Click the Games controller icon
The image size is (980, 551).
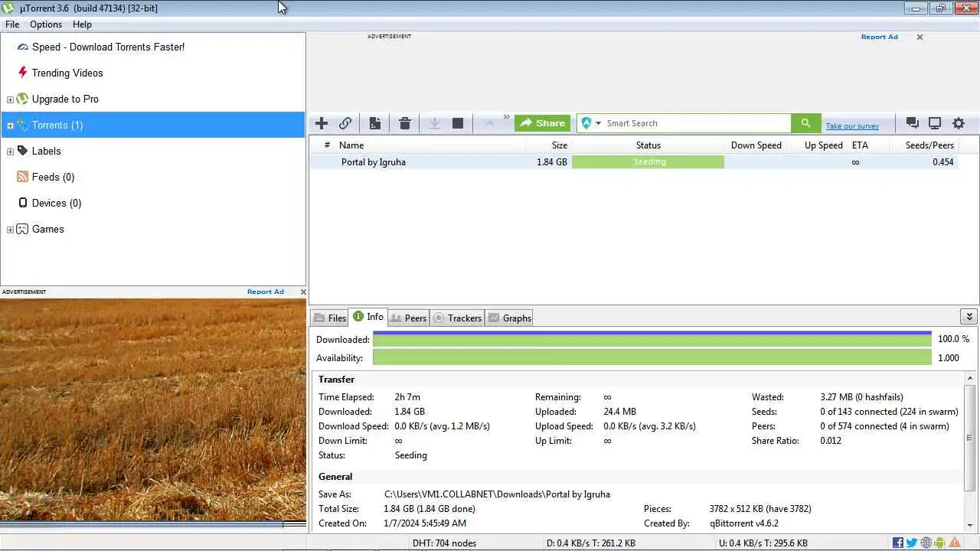23,229
